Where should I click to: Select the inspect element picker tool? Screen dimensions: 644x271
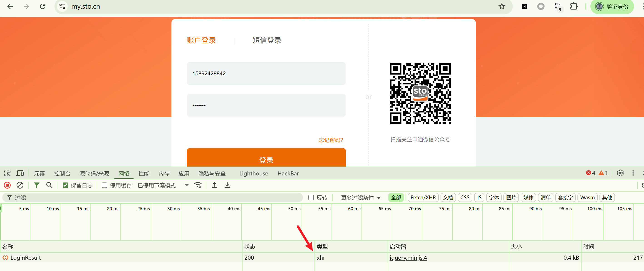[x=7, y=173]
